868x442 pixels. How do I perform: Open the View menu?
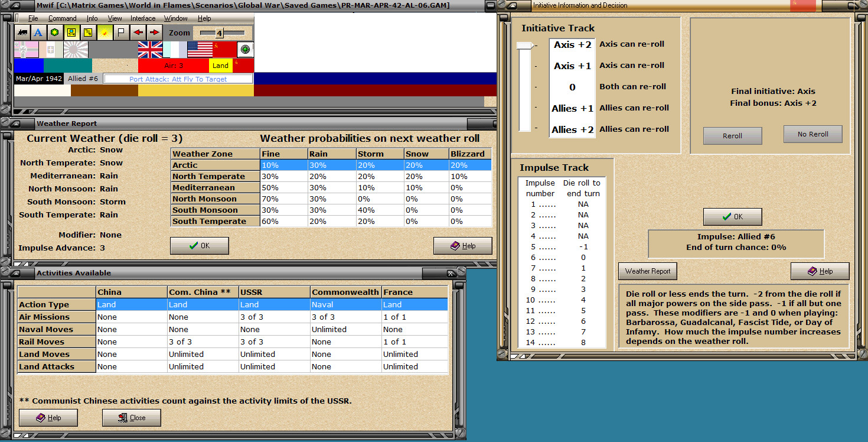pos(115,19)
